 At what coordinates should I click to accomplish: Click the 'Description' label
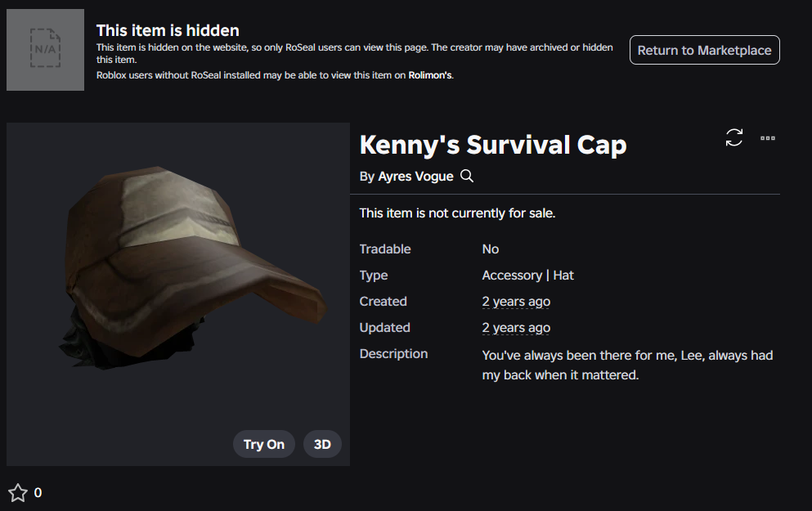point(393,353)
